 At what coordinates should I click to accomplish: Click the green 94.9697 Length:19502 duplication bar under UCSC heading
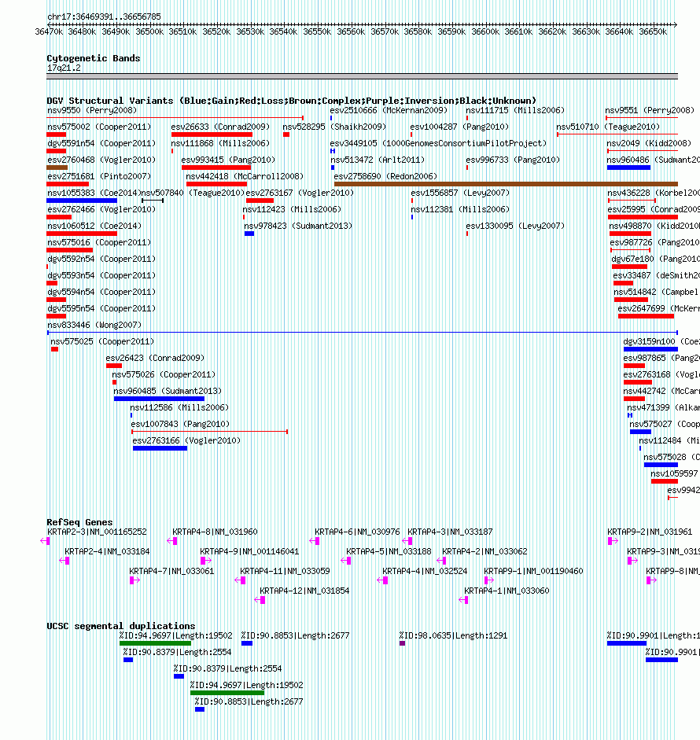pyautogui.click(x=155, y=643)
